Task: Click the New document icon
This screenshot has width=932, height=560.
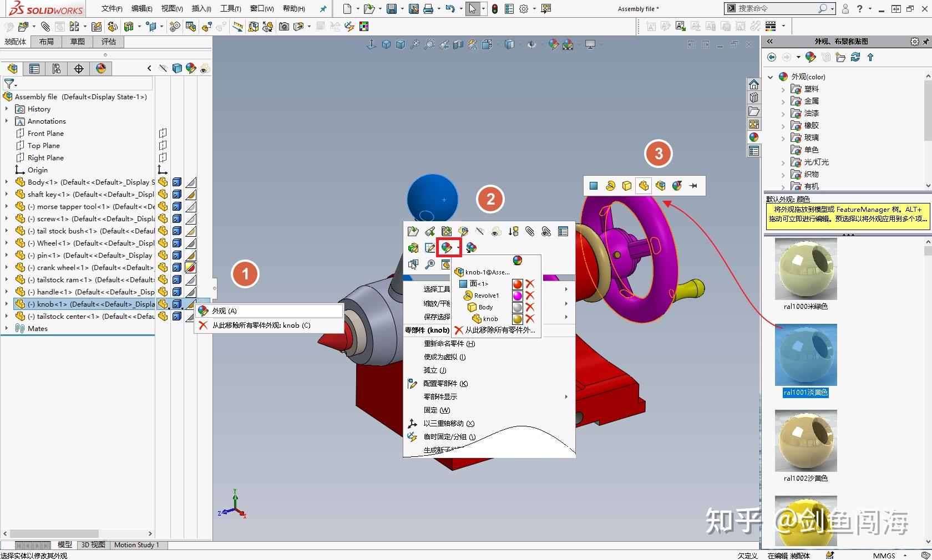Action: tap(347, 9)
